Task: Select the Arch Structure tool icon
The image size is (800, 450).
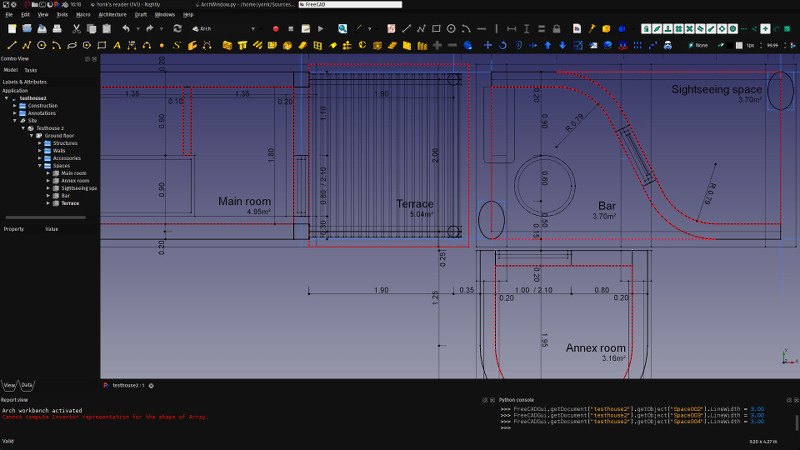Action: (242, 45)
